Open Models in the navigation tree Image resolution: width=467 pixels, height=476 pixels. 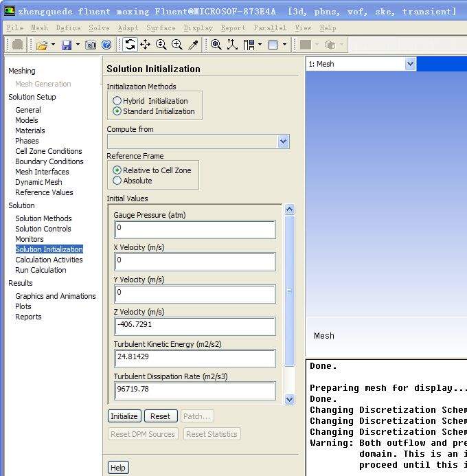[27, 120]
